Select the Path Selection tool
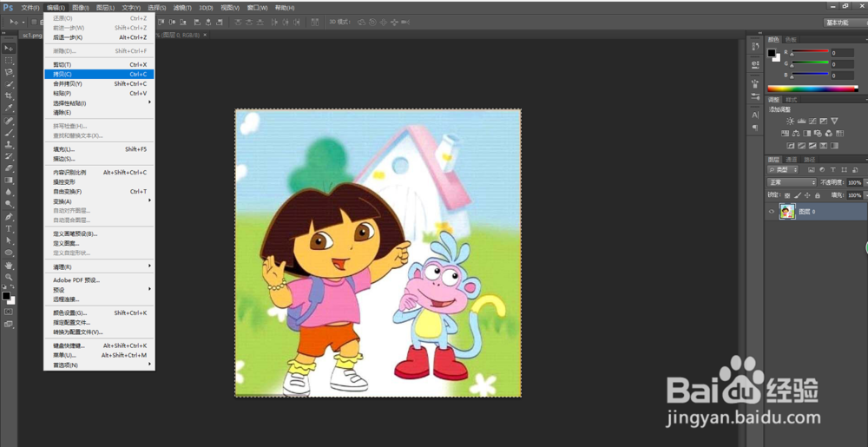This screenshot has height=447, width=868. [x=9, y=240]
